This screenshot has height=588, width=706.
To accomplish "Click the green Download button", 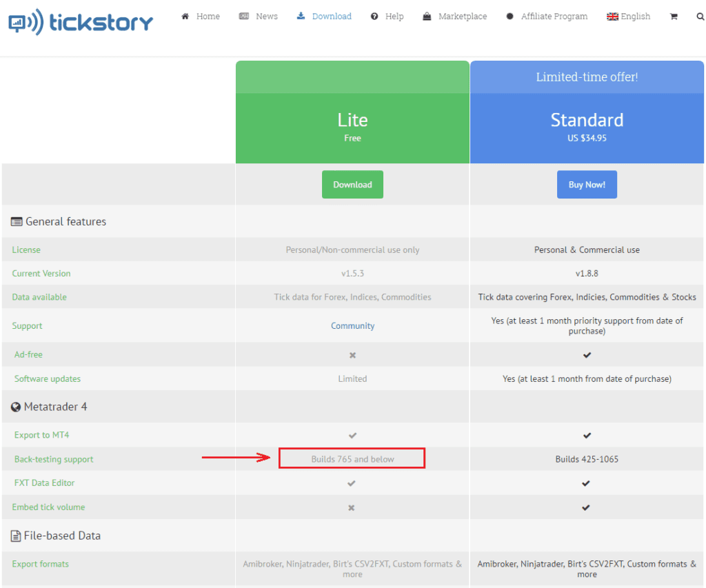I will pos(352,185).
